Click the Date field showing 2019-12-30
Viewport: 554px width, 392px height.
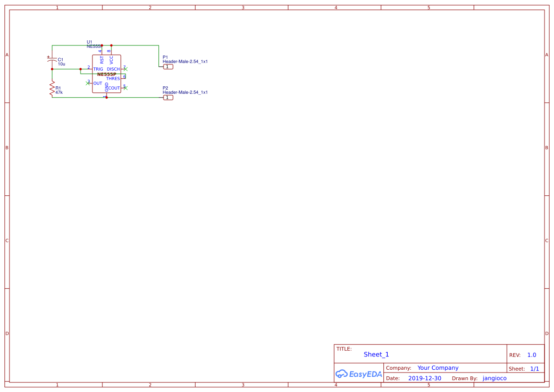pos(425,378)
